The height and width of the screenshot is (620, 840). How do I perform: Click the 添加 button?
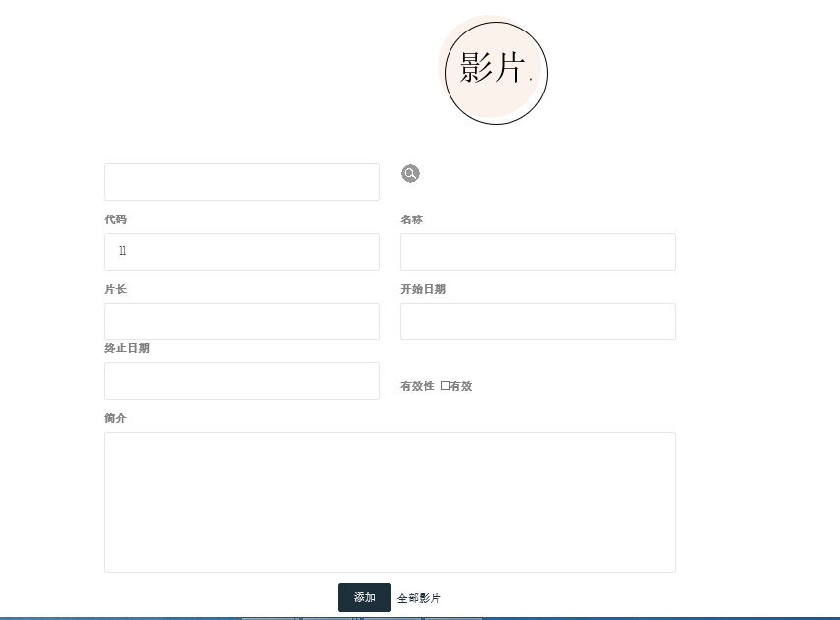(365, 597)
